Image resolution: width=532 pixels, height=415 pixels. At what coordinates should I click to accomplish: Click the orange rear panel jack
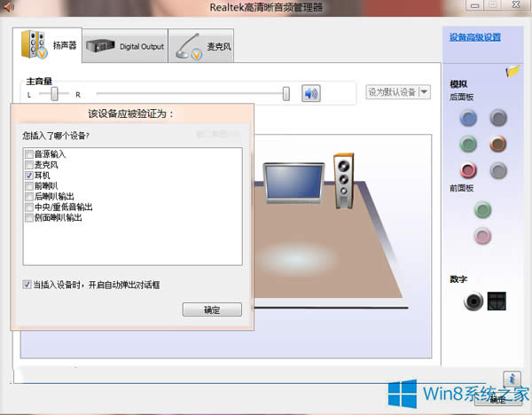[498, 144]
